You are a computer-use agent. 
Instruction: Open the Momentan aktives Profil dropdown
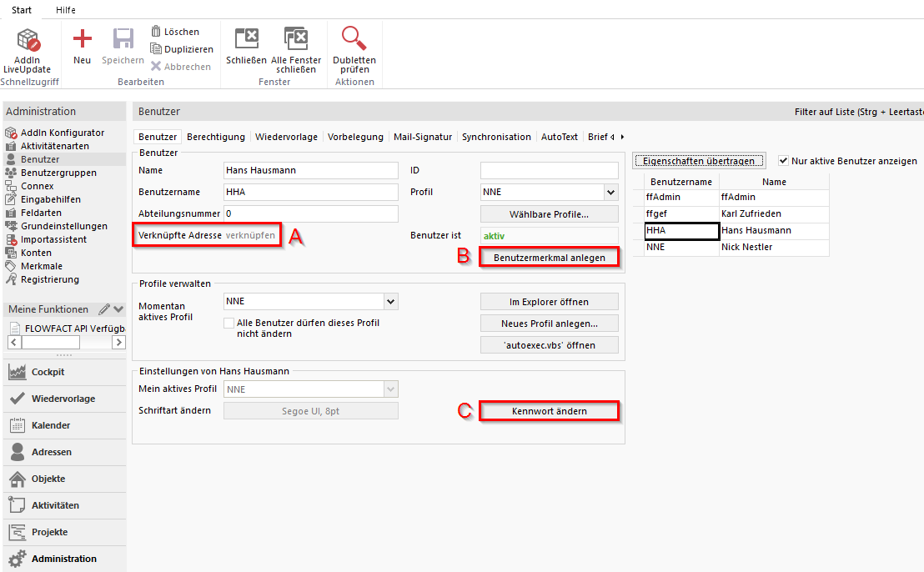[x=390, y=301]
